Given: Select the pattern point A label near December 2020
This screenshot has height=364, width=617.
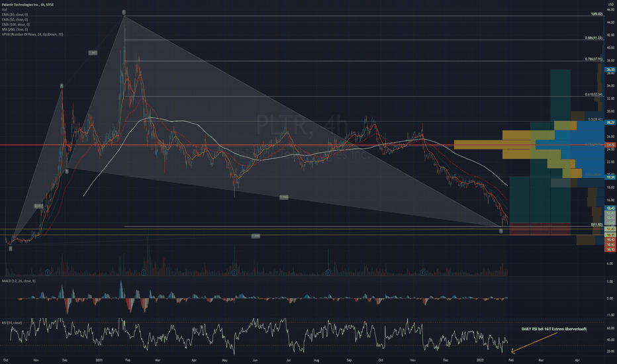Looking at the screenshot, I should pyautogui.click(x=62, y=86).
